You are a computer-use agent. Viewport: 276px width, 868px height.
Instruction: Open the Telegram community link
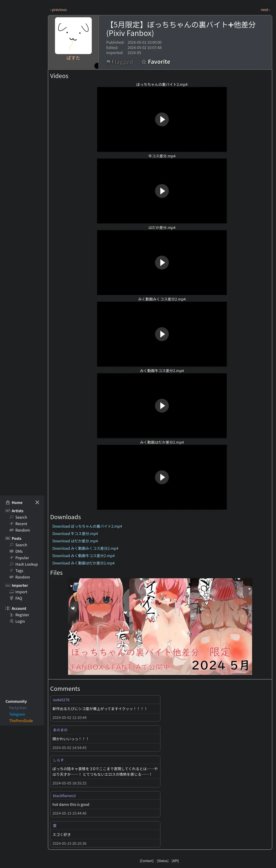(17, 714)
